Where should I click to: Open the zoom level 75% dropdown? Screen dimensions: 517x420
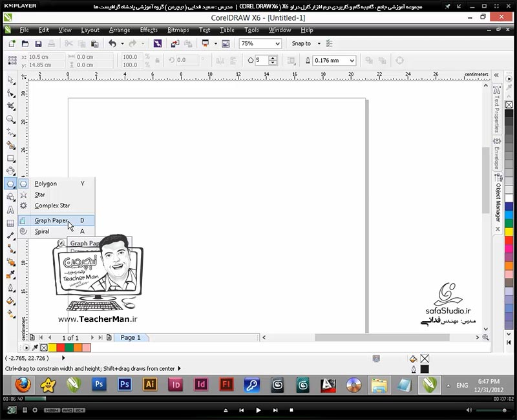278,43
